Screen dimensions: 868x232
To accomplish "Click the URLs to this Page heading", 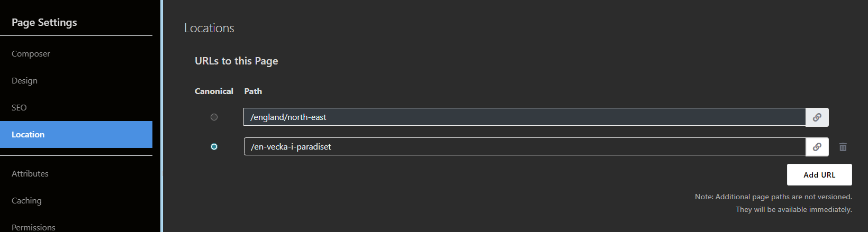I will 236,61.
